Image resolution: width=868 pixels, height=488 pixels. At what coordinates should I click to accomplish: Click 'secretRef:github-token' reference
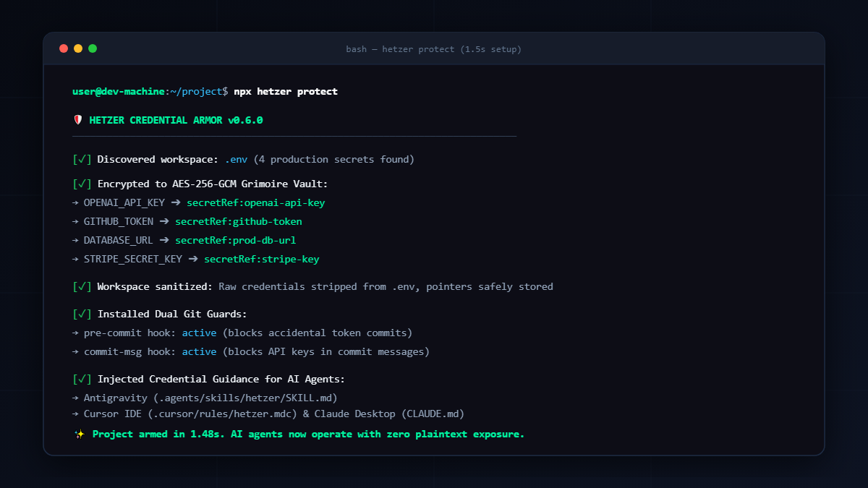coord(239,221)
